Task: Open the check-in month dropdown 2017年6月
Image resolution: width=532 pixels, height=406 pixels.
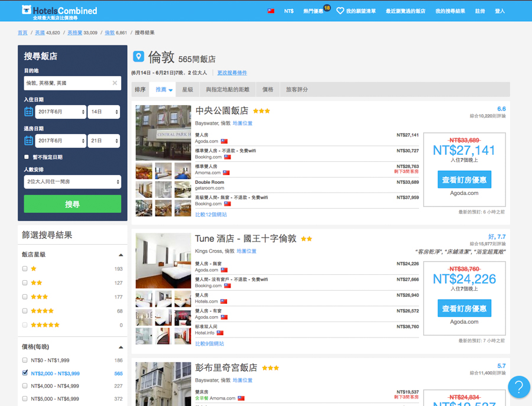Action: [x=61, y=112]
